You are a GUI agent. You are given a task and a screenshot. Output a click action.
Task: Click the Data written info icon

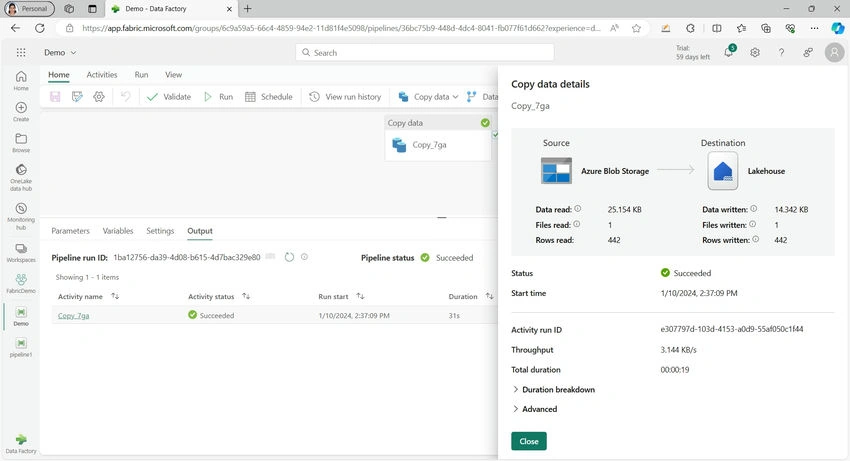pyautogui.click(x=754, y=209)
